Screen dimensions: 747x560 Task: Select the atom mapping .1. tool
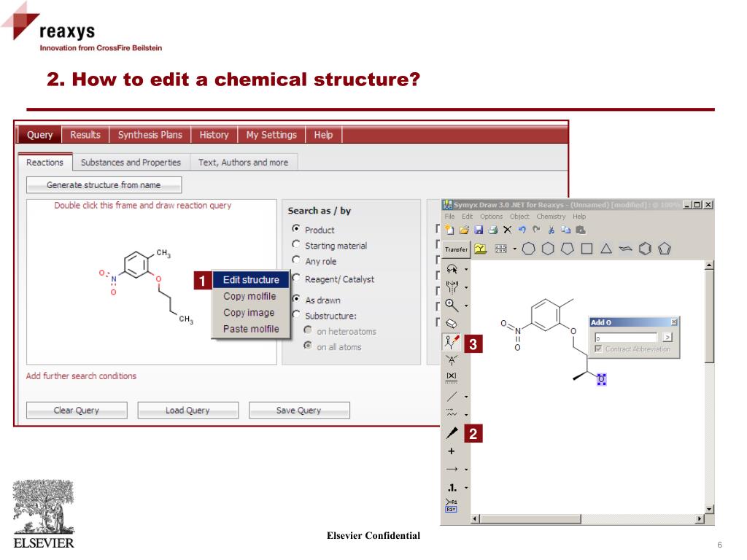click(x=452, y=488)
